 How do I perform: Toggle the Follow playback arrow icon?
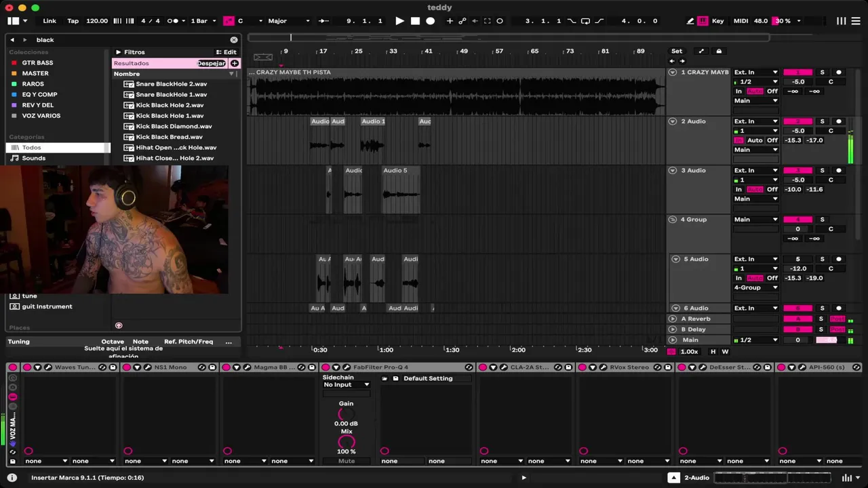(323, 21)
